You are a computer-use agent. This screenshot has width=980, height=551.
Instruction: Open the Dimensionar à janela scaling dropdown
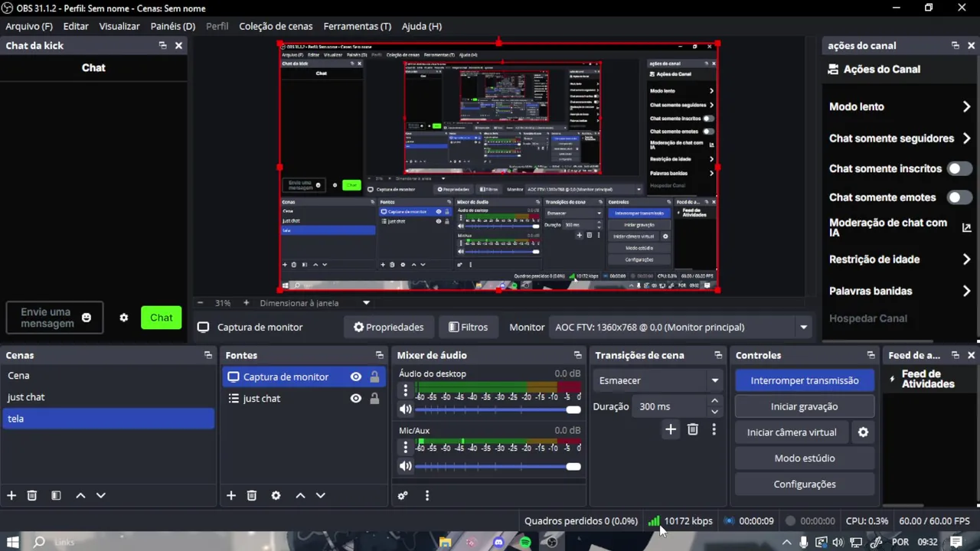(x=315, y=303)
